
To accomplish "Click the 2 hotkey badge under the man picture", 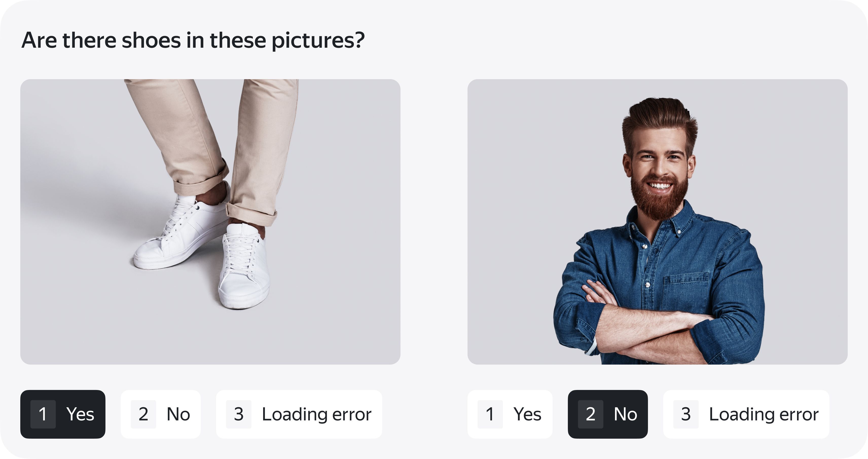I will (x=590, y=414).
